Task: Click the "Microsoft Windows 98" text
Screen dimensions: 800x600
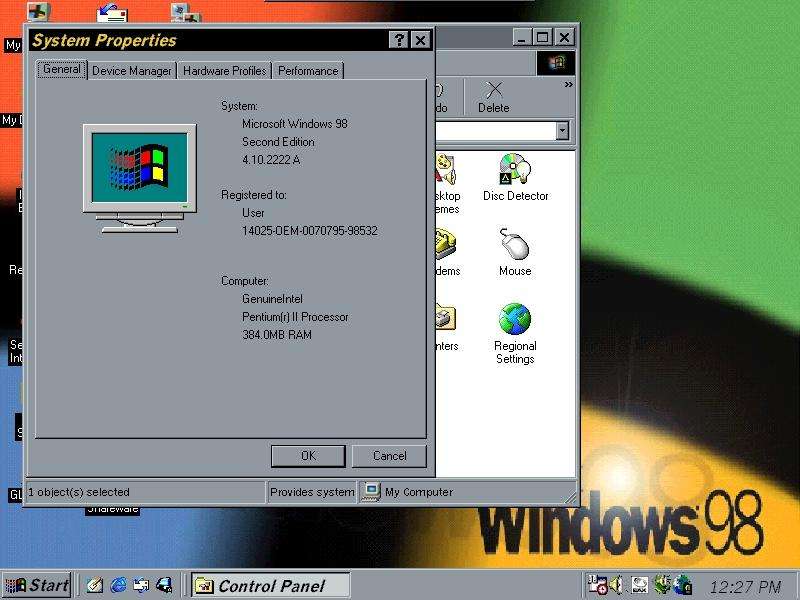Action: click(x=294, y=123)
